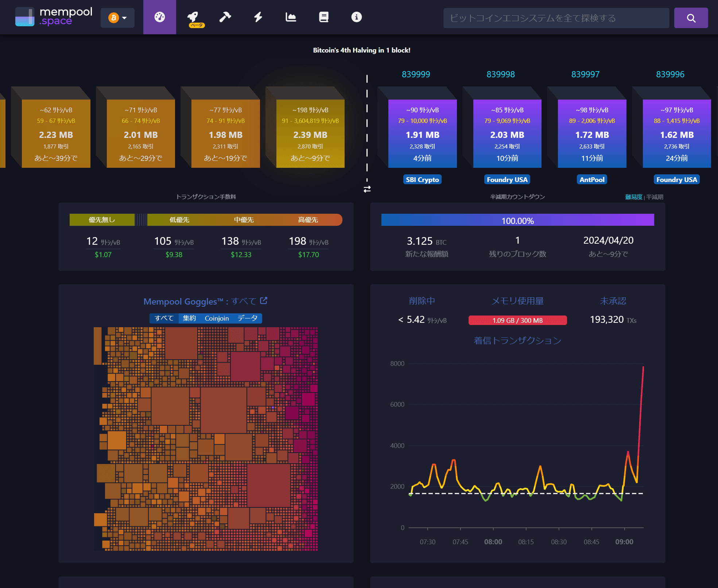
Task: Click the magnifier search button
Action: point(691,18)
